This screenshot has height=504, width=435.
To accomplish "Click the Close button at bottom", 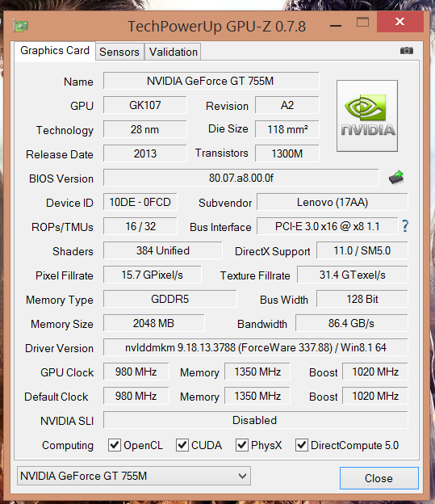I will tap(379, 478).
